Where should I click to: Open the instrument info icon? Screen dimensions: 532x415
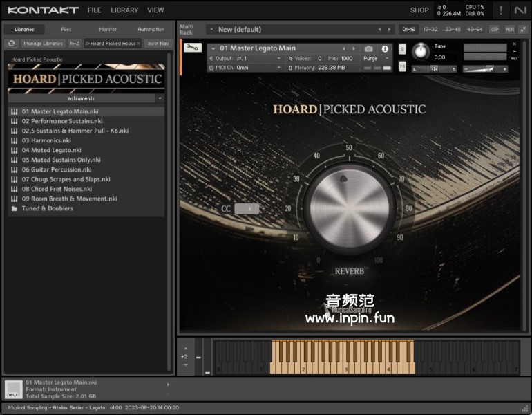tap(385, 48)
